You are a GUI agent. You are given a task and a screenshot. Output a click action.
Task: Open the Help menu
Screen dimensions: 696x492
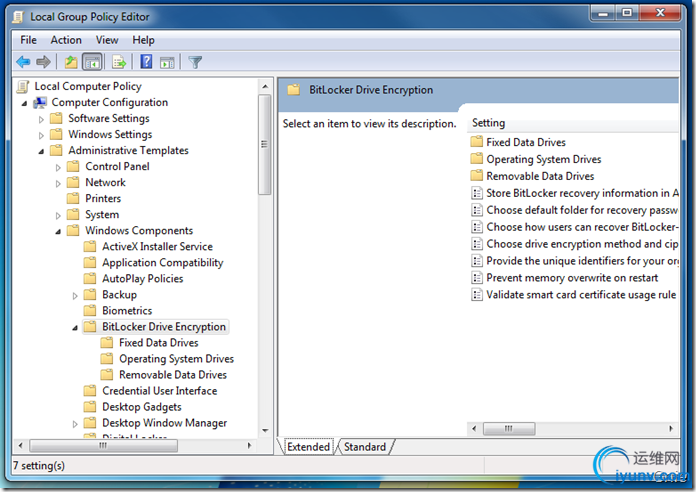[x=143, y=40]
